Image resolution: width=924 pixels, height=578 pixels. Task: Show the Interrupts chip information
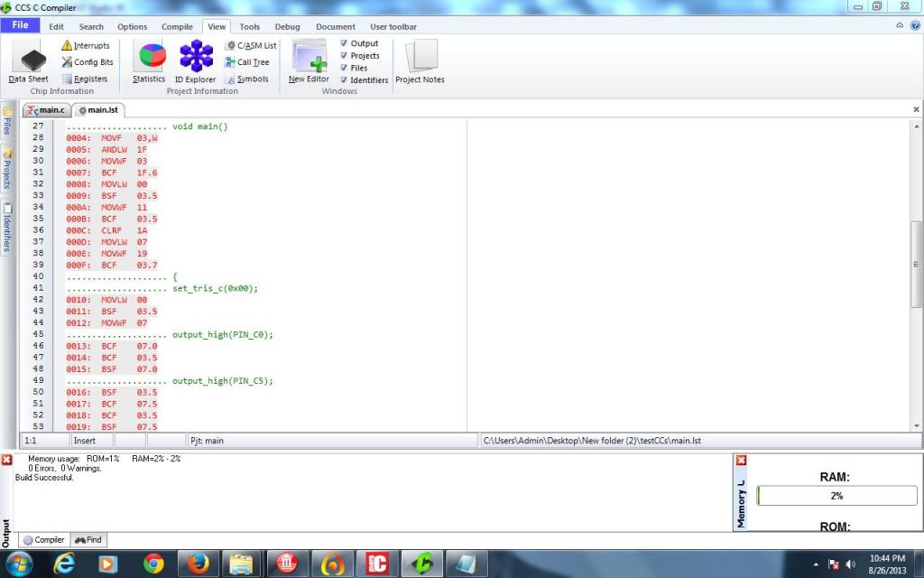point(86,45)
